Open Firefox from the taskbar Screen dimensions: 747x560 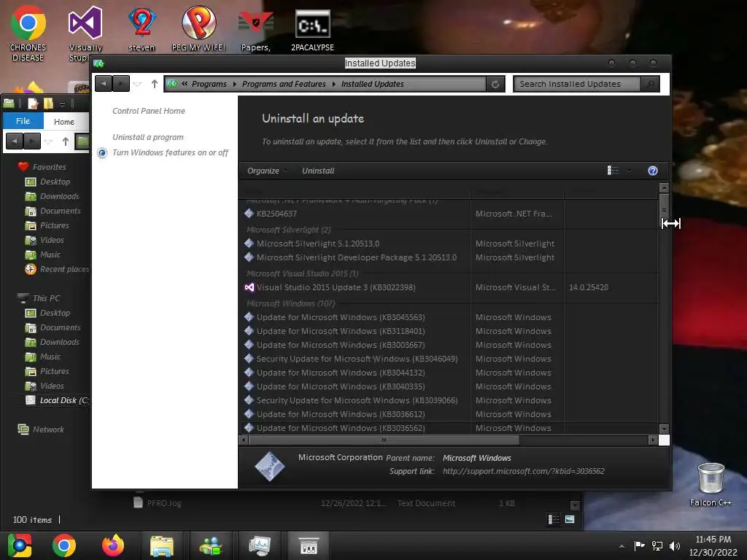[113, 545]
